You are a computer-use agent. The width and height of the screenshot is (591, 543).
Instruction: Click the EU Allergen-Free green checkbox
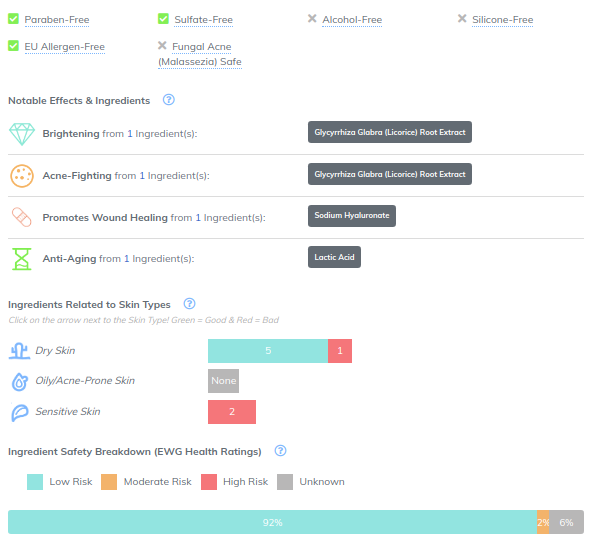tap(14, 46)
